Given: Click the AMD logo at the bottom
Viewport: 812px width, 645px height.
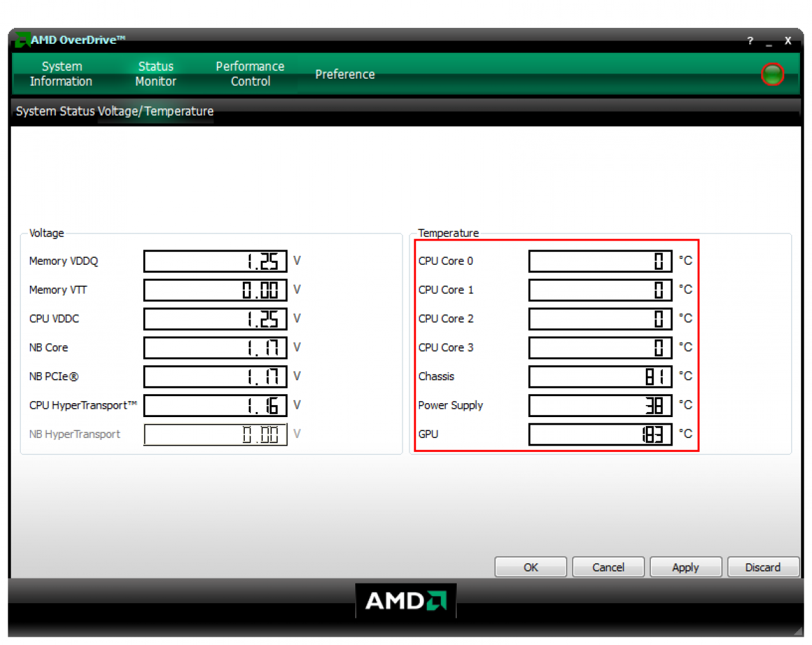Looking at the screenshot, I should tap(406, 601).
